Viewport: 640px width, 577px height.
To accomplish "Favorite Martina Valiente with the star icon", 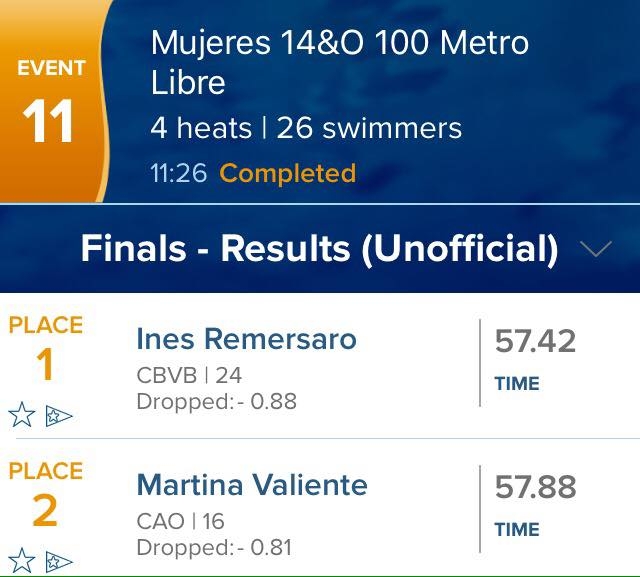I will (22, 560).
